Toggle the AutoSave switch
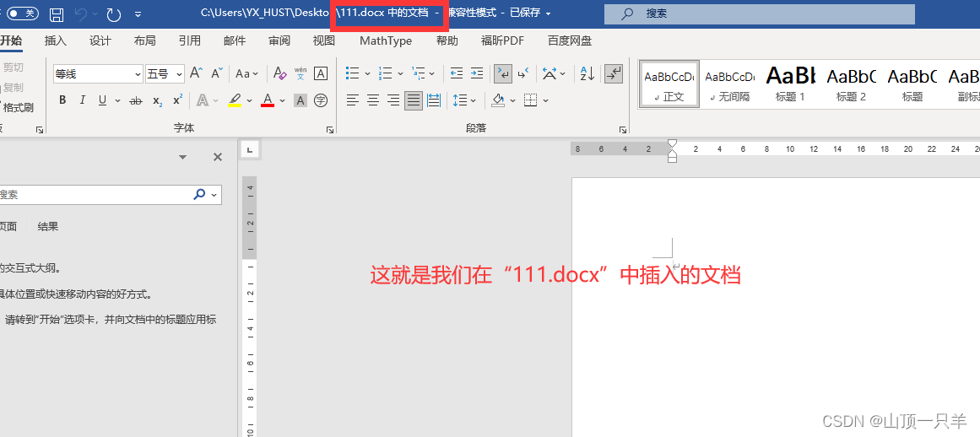Screen dimensions: 980x437 pyautogui.click(x=23, y=13)
